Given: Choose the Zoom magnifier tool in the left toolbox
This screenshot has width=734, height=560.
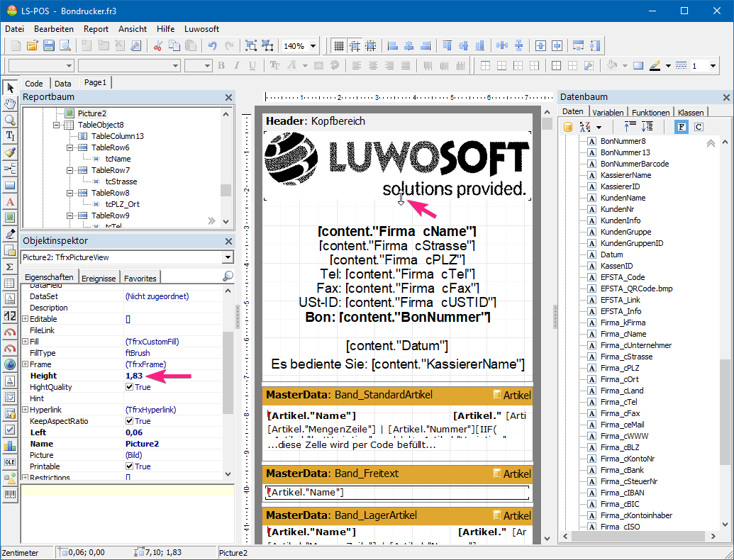Looking at the screenshot, I should coord(10,120).
